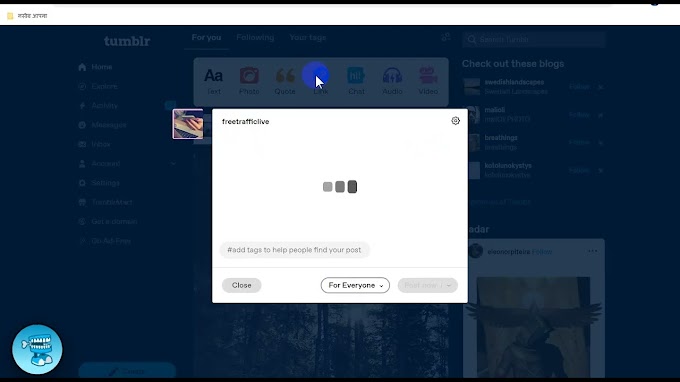Open the bookmark folder in bookmarks bar

coord(27,16)
